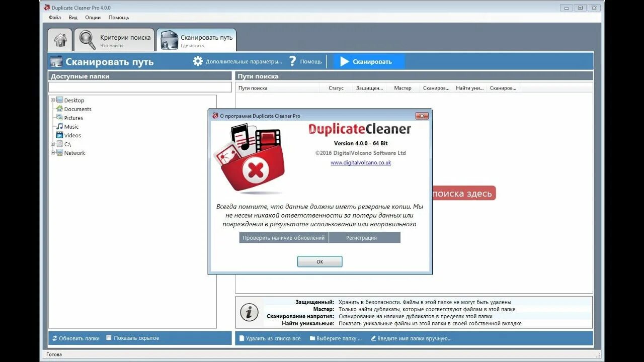Image resolution: width=644 pixels, height=362 pixels.
Task: Open the Помощь menu
Action: (119, 18)
